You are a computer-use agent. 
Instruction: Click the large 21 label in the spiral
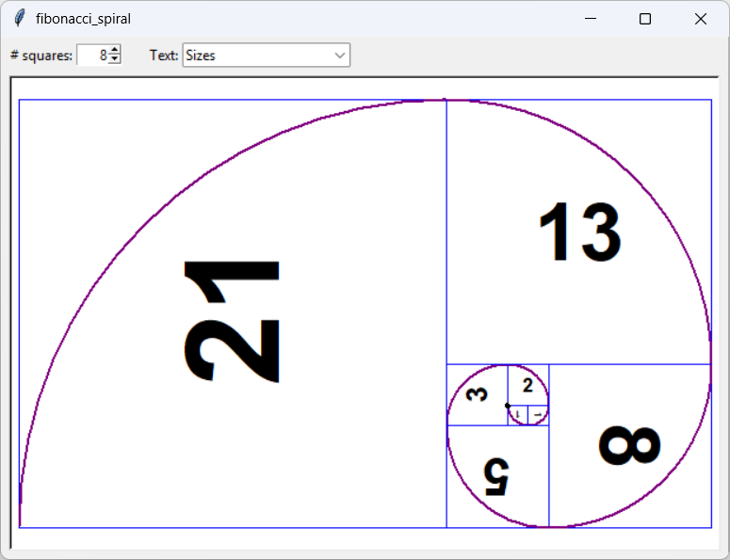pos(232,321)
